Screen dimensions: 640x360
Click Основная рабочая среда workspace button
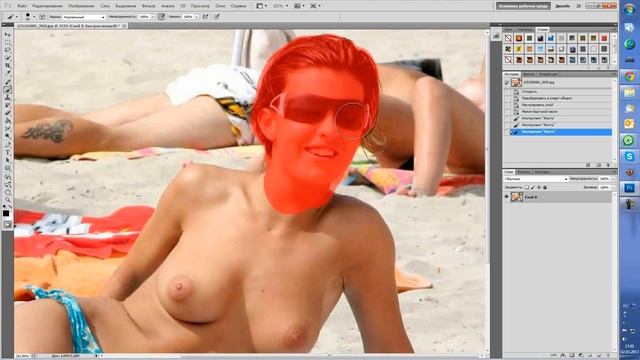click(x=523, y=6)
